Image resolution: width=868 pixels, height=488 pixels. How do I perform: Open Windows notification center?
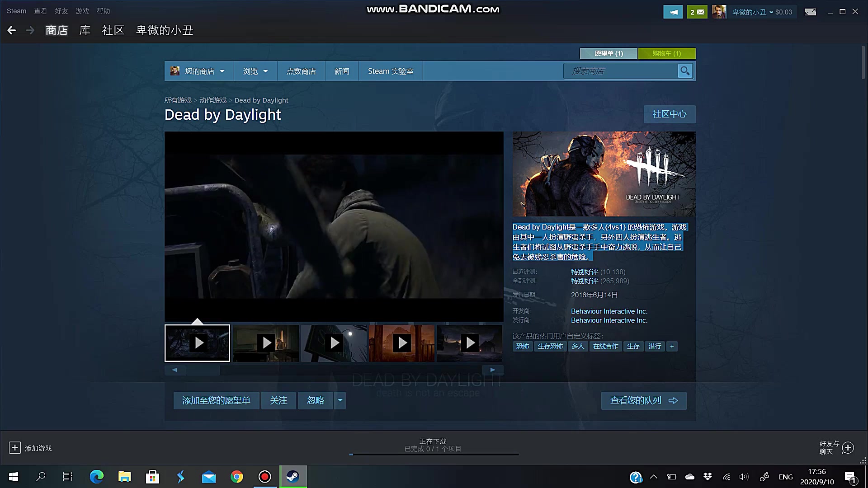850,477
